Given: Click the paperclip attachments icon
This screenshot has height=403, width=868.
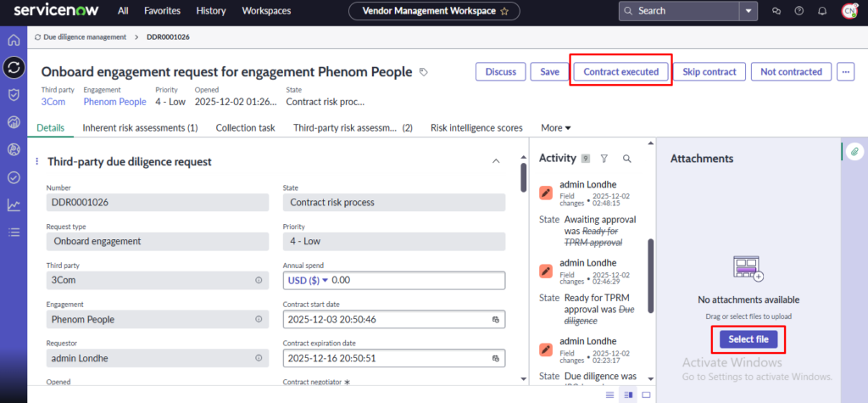Looking at the screenshot, I should (x=854, y=151).
